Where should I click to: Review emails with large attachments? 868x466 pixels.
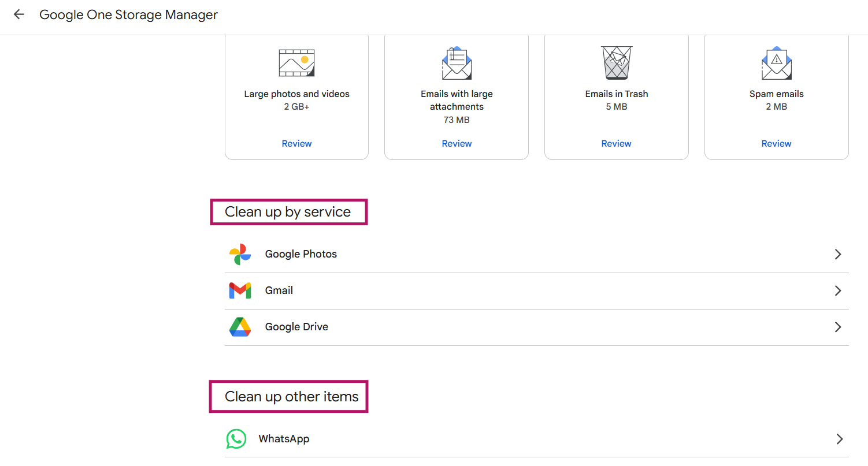pyautogui.click(x=457, y=143)
